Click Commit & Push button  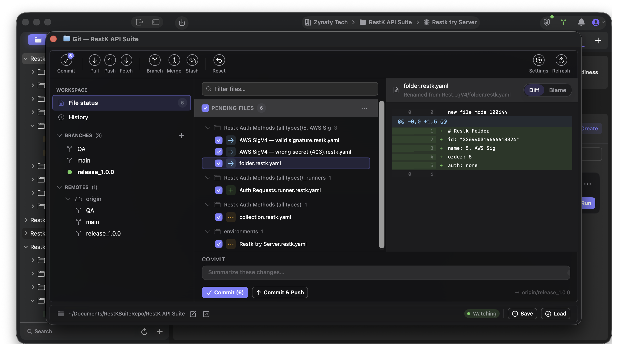tap(280, 292)
